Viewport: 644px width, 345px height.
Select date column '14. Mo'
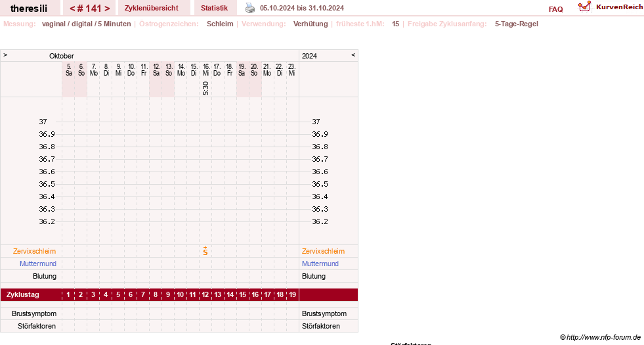pyautogui.click(x=181, y=70)
